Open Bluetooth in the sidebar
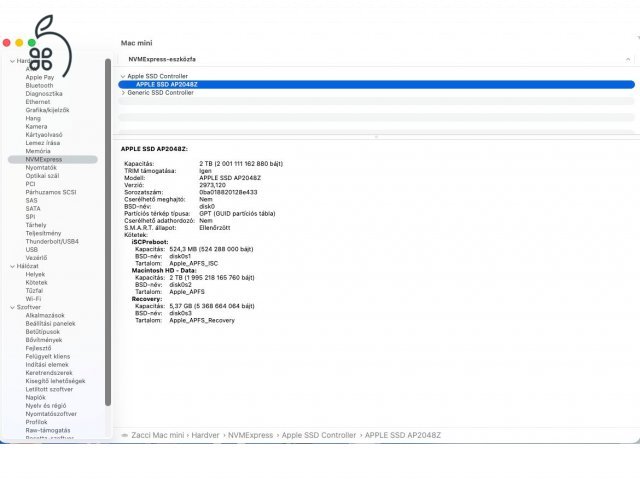Screen dimensions: 640x480 (39, 85)
